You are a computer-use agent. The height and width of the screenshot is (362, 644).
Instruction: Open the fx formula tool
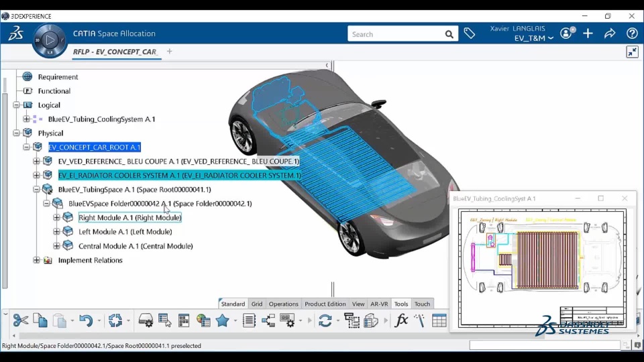point(401,320)
